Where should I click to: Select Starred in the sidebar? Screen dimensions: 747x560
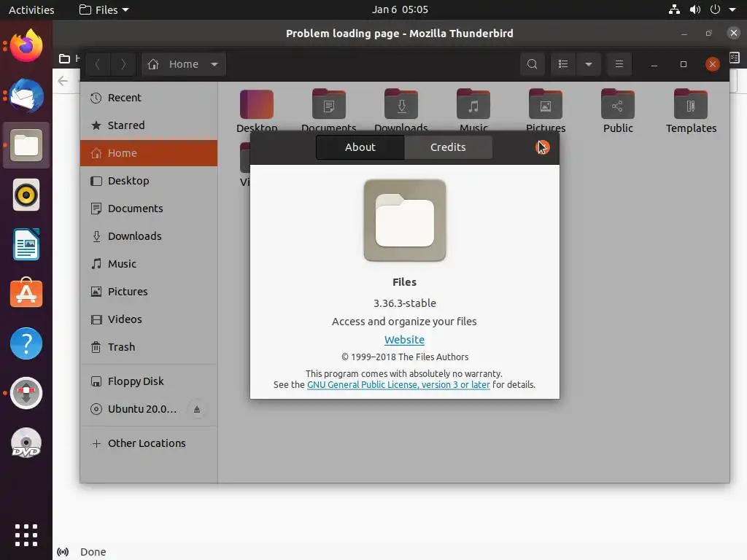149,125
